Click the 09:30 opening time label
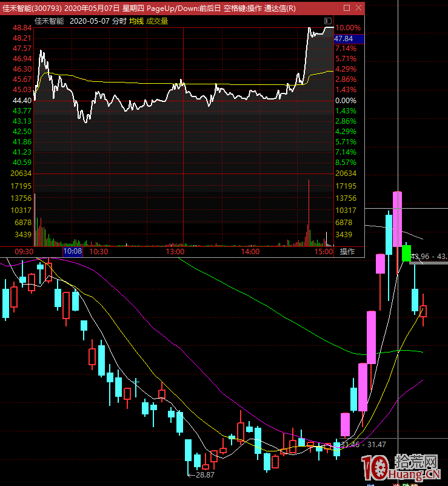 (x=24, y=251)
